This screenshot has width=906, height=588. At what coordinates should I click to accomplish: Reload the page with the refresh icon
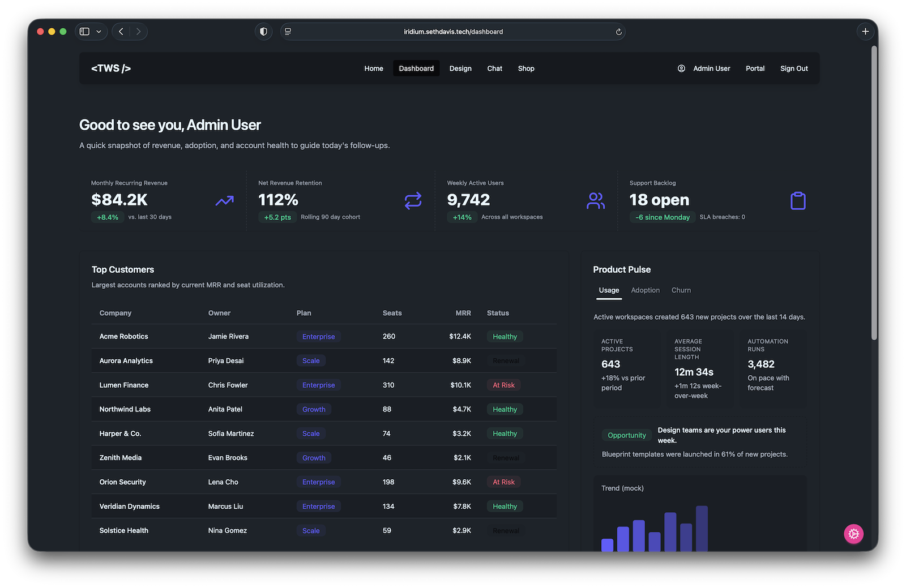(618, 32)
